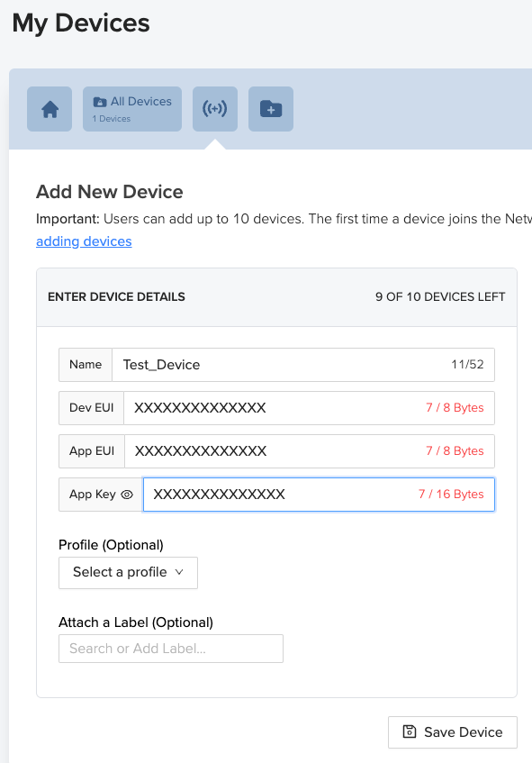Click the 7 / 16 Bytes counter
The width and height of the screenshot is (532, 763).
click(451, 495)
